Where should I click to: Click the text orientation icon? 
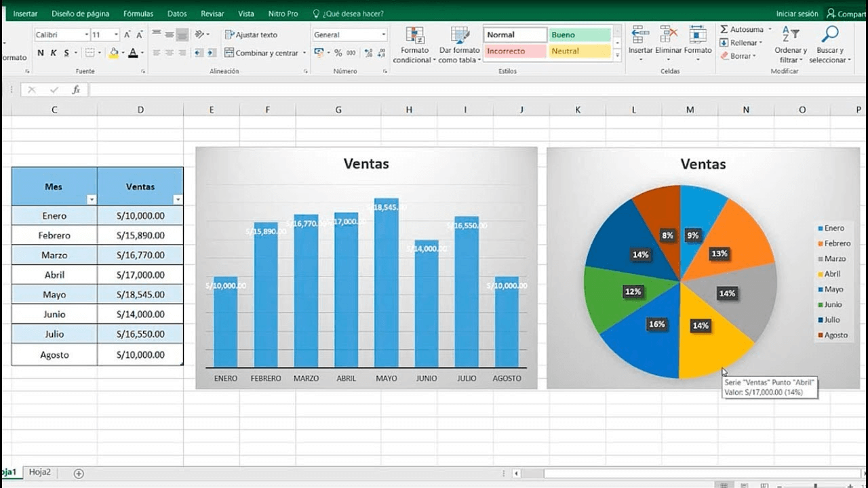199,35
